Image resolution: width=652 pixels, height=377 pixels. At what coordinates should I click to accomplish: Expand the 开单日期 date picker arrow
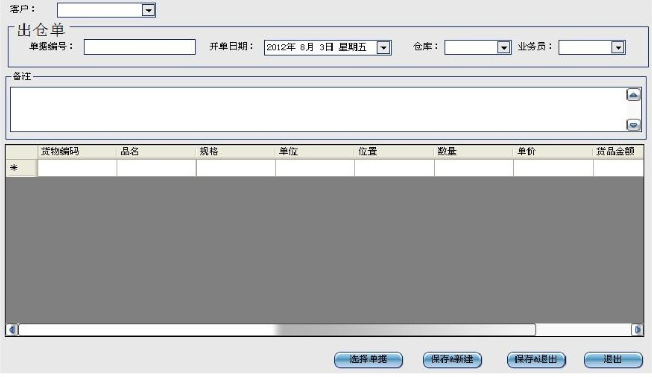(383, 48)
